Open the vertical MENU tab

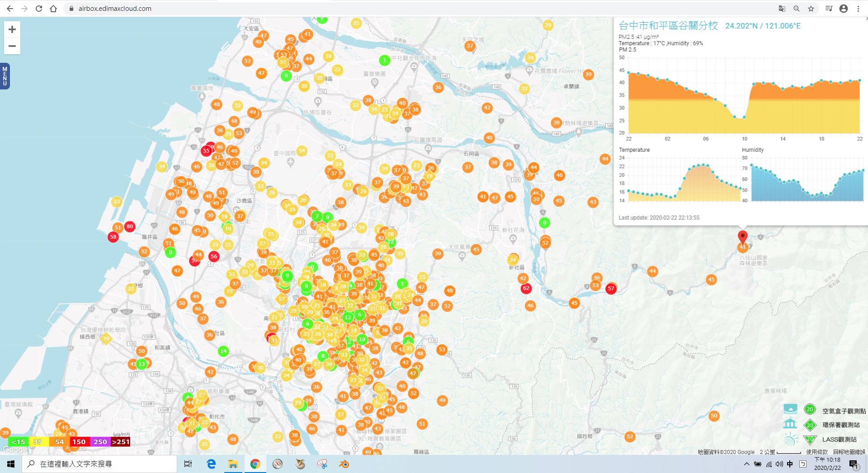(x=5, y=76)
